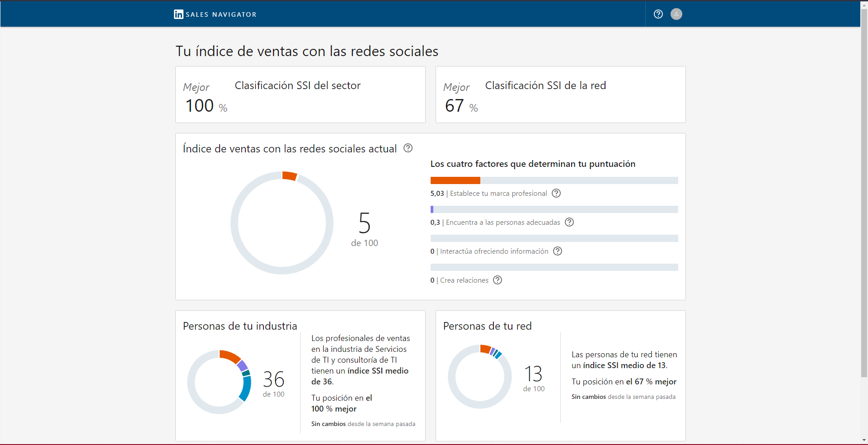Click the LinkedIn logo in the header
Screen dimensions: 868x445
tap(178, 14)
